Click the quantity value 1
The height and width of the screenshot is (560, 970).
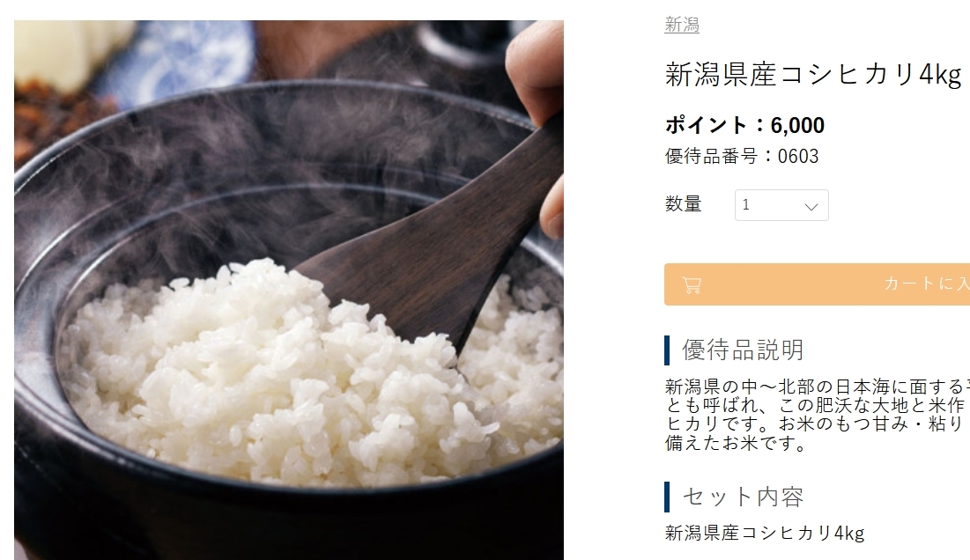[x=745, y=205]
